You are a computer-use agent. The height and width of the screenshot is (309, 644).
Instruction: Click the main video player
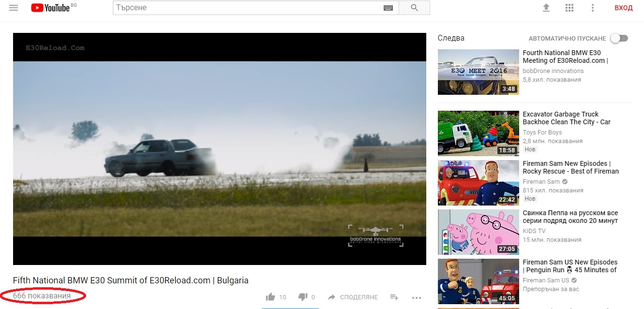pyautogui.click(x=220, y=149)
